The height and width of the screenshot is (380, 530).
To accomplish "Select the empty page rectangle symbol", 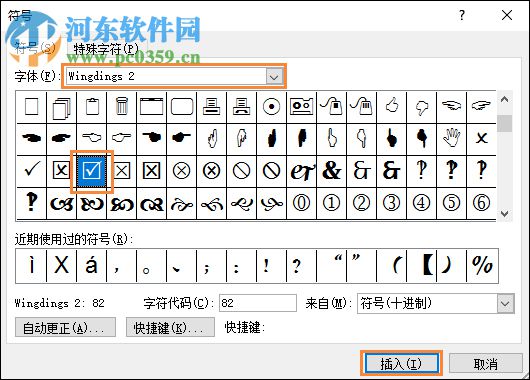I will (31, 107).
